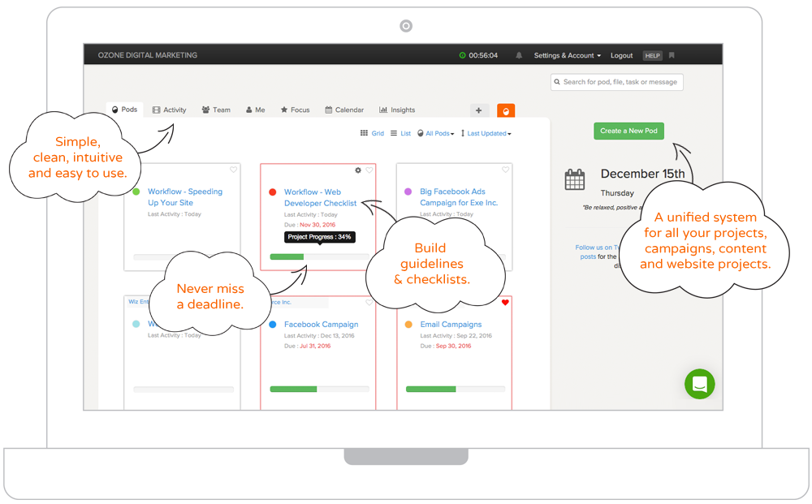812x504 pixels.
Task: Click the search for pod field
Action: click(x=615, y=82)
